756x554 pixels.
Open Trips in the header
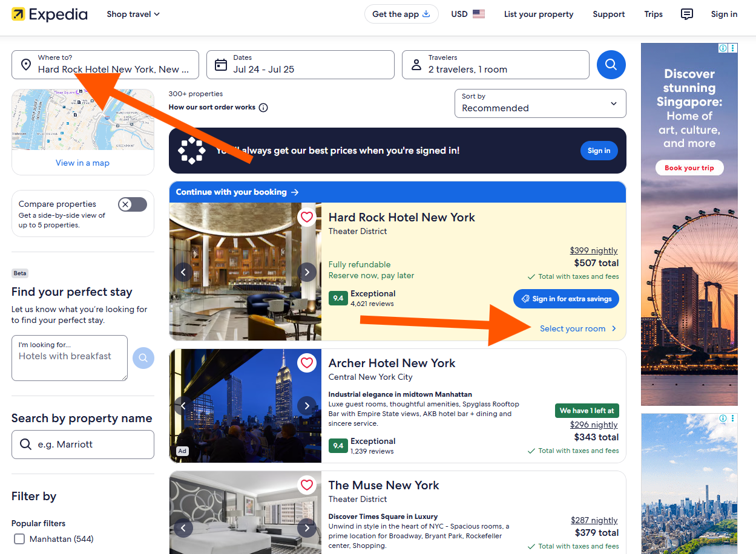coord(654,14)
